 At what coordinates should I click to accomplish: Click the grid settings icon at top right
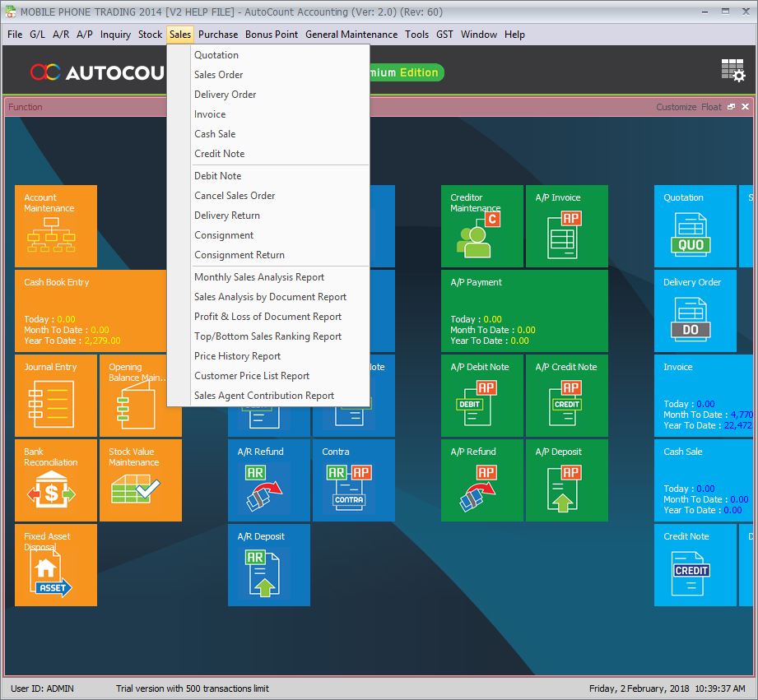(x=732, y=72)
